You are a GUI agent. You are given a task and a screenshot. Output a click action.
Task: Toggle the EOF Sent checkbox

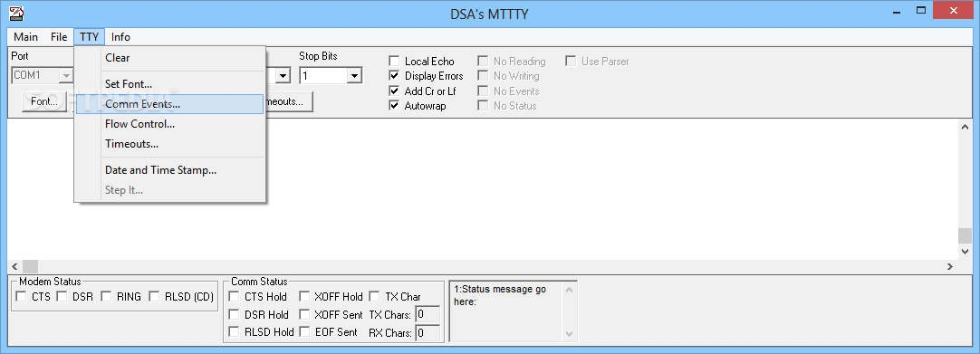tap(304, 331)
